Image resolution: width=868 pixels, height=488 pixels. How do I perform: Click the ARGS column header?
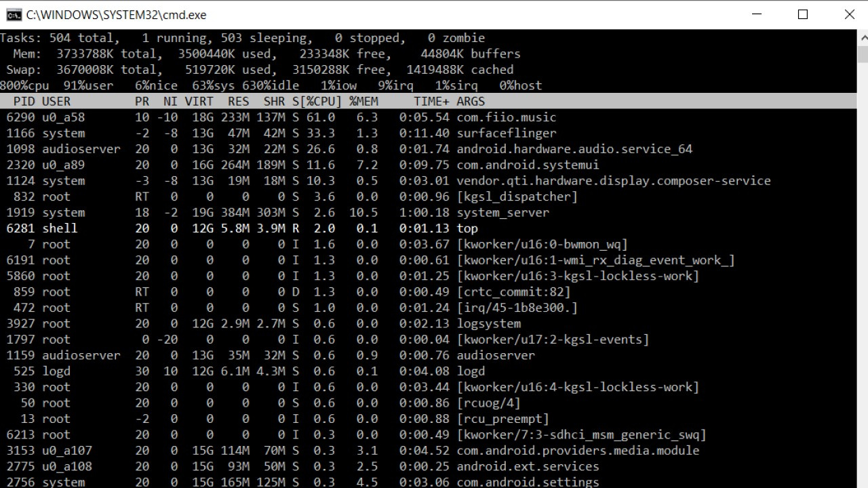click(x=471, y=102)
